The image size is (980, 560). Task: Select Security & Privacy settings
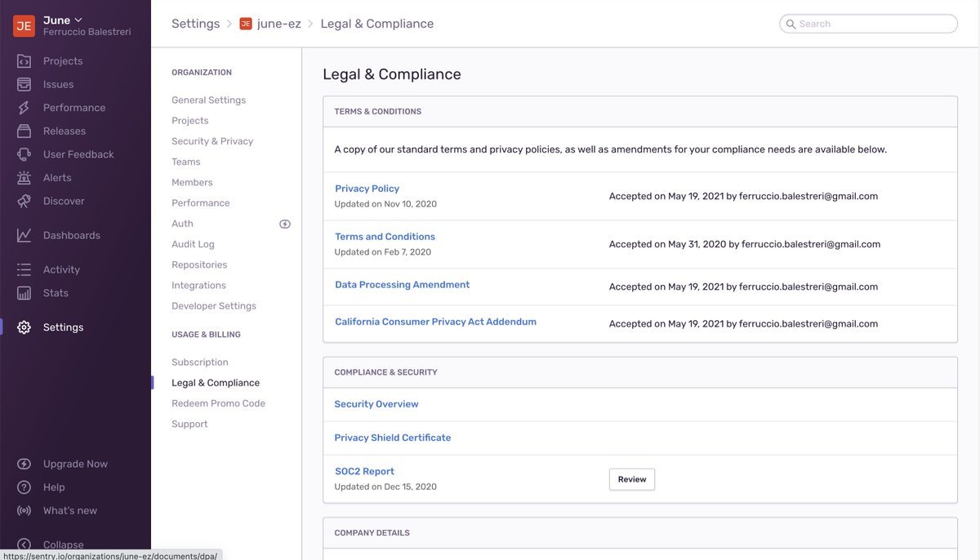212,141
